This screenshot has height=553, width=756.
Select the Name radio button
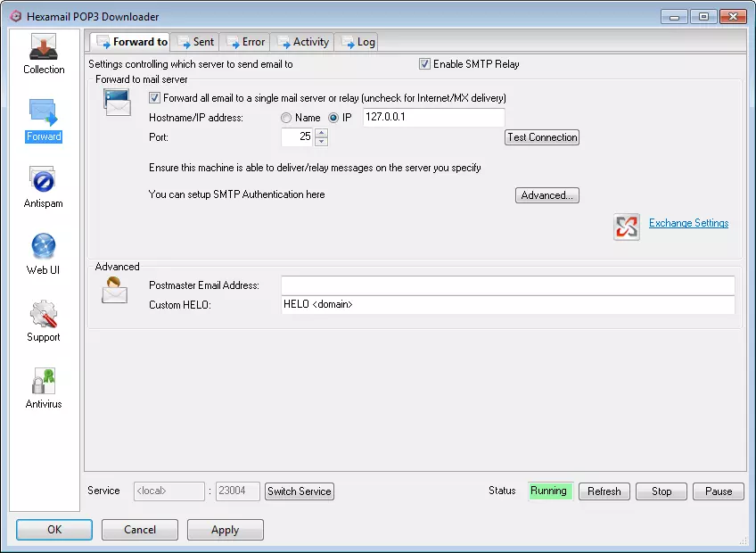click(x=286, y=118)
